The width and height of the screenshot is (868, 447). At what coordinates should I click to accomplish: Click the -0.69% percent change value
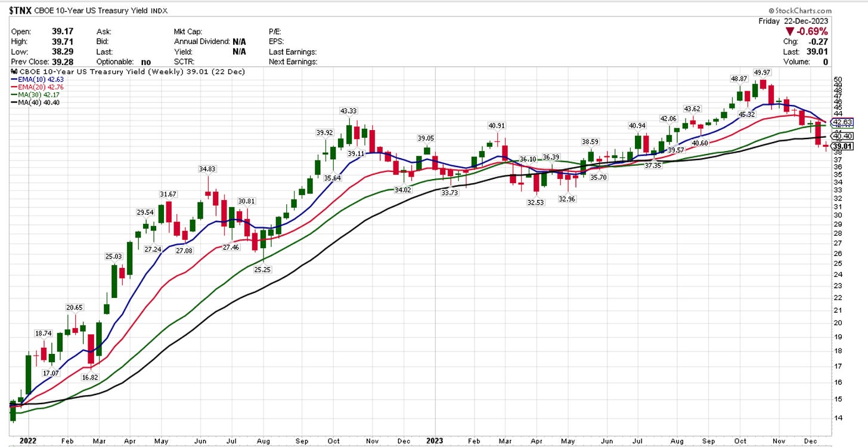(x=813, y=31)
